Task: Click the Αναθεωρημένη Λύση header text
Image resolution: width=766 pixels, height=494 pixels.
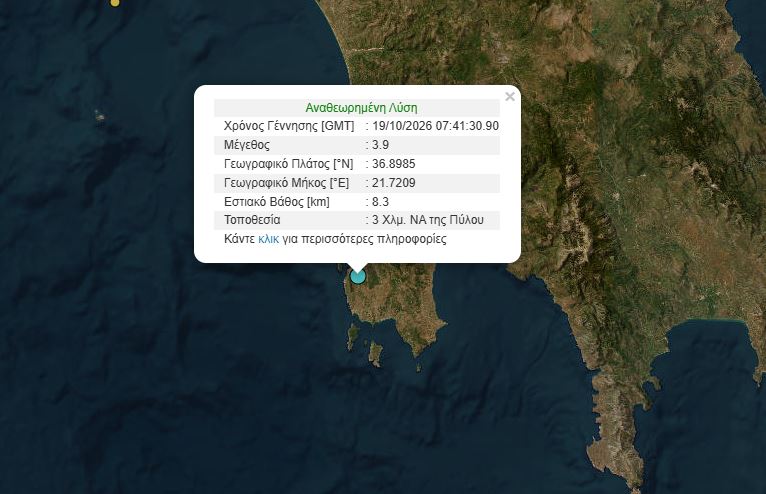Action: point(361,107)
